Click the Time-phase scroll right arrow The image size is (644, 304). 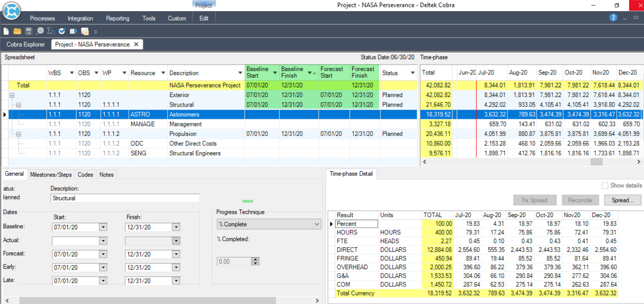click(x=638, y=162)
